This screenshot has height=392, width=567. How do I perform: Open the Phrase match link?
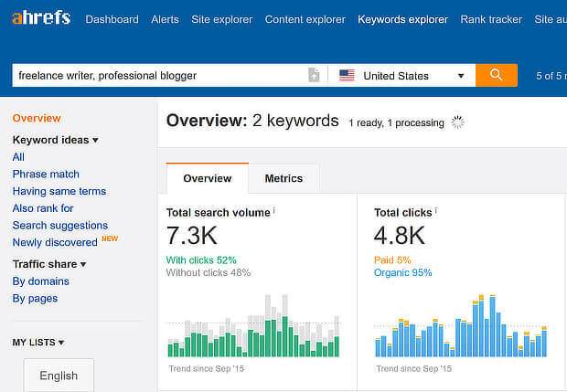pos(46,175)
